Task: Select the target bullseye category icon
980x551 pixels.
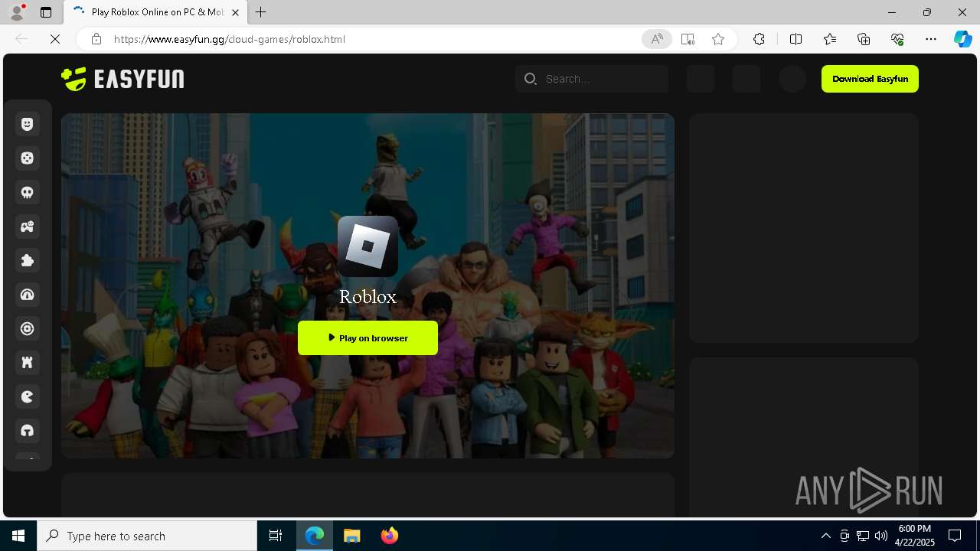Action: (x=28, y=328)
